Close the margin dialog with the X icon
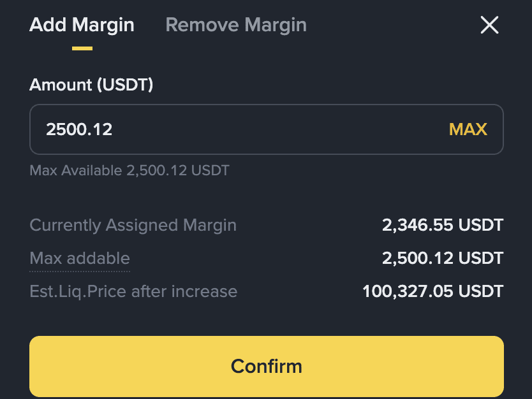Viewport: 532px width, 399px height. pyautogui.click(x=489, y=25)
